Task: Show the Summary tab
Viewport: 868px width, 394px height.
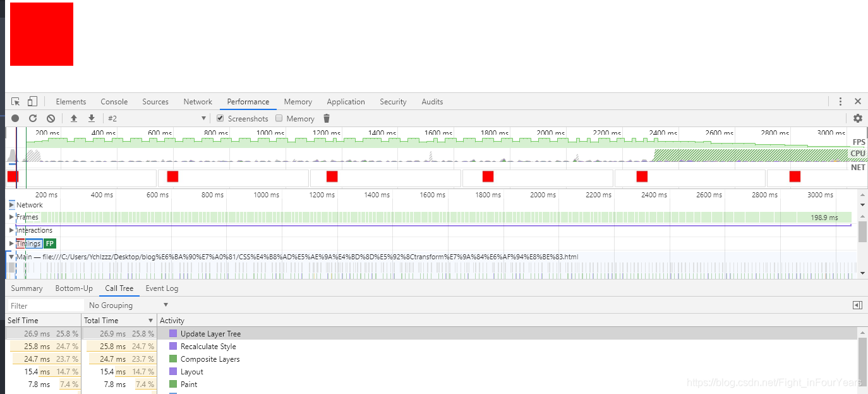Action: (x=27, y=288)
